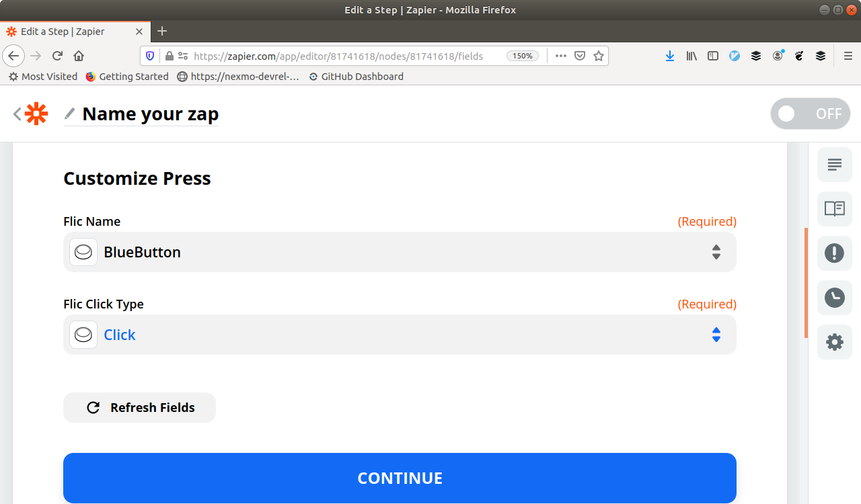Click the Refresh Fields button
Image resolution: width=861 pixels, height=504 pixels.
pyautogui.click(x=139, y=407)
